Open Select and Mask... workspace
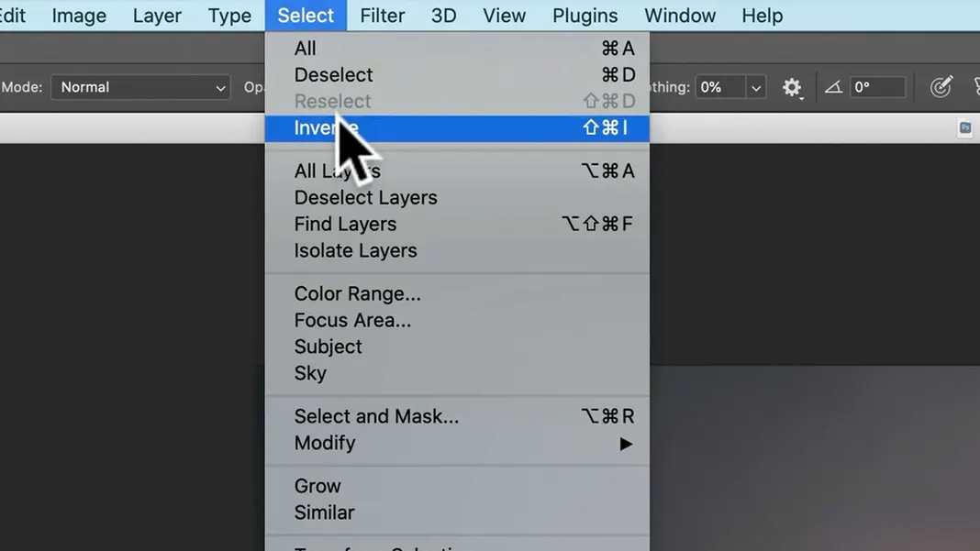Screen dimensions: 980x551 [x=458, y=416]
